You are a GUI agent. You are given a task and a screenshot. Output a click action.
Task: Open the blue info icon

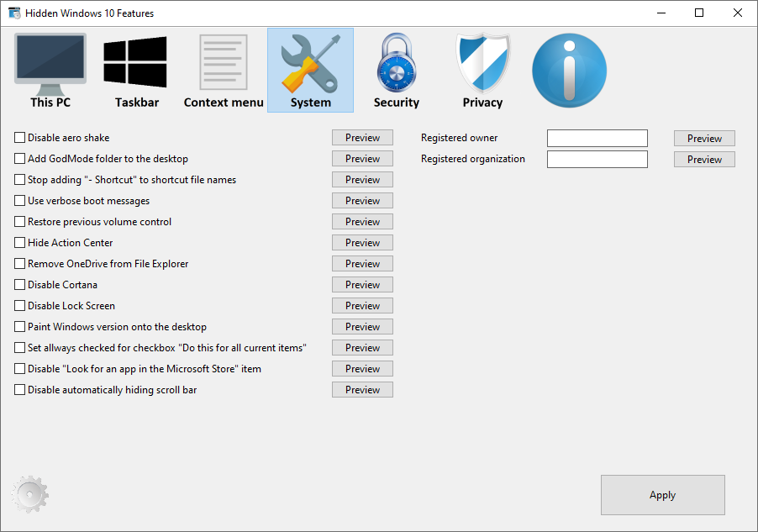pos(569,71)
